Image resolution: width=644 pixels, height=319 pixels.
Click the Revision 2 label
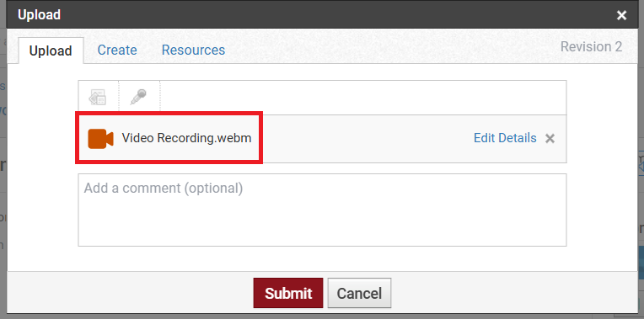[x=592, y=47]
